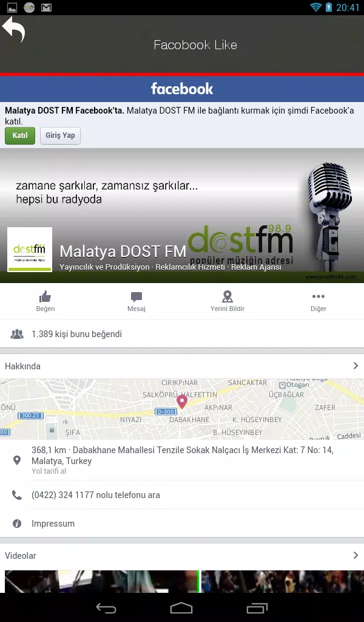Tap the Android home navigation button

tap(181, 608)
